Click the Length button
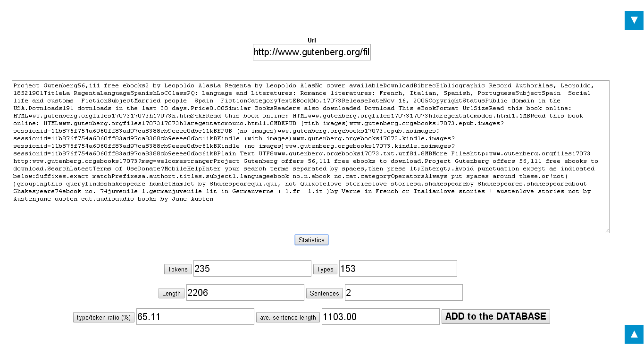Image resolution: width=644 pixels, height=347 pixels. [171, 293]
